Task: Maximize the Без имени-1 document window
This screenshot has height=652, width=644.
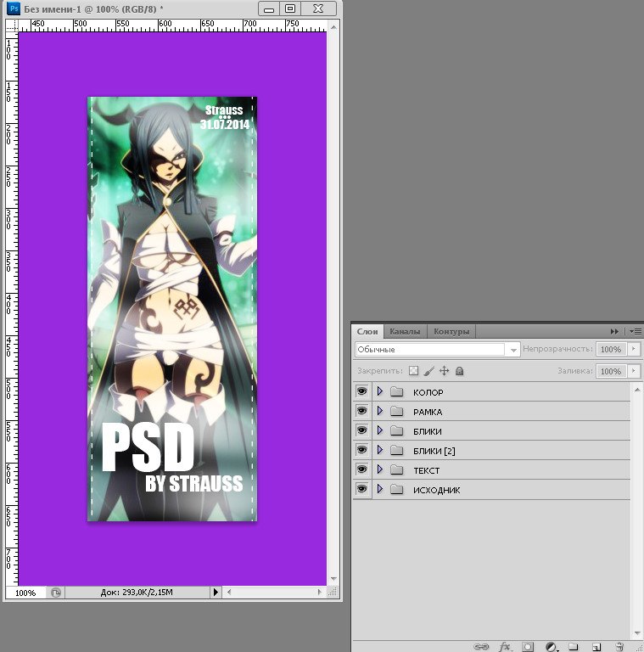Action: 290,8
